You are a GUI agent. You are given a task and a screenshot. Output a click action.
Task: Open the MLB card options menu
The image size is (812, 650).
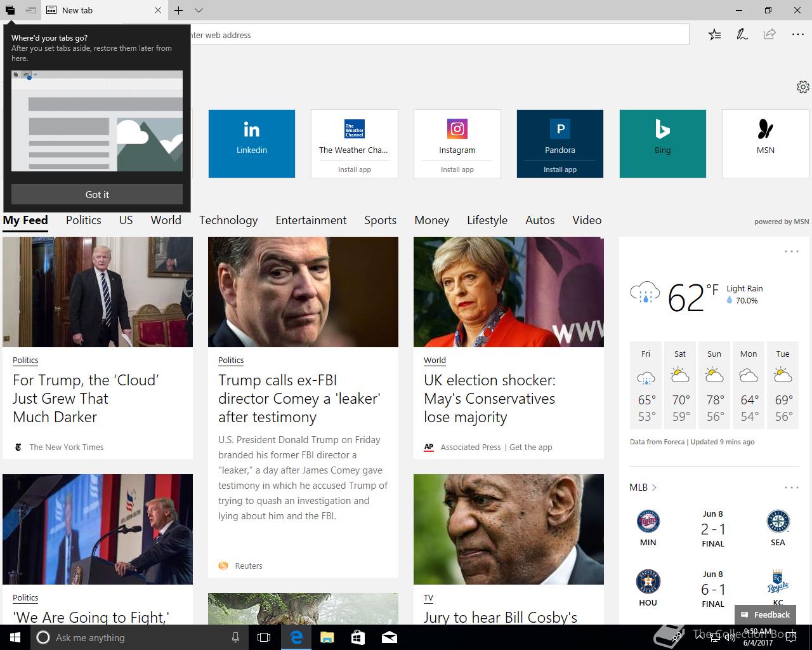(791, 487)
